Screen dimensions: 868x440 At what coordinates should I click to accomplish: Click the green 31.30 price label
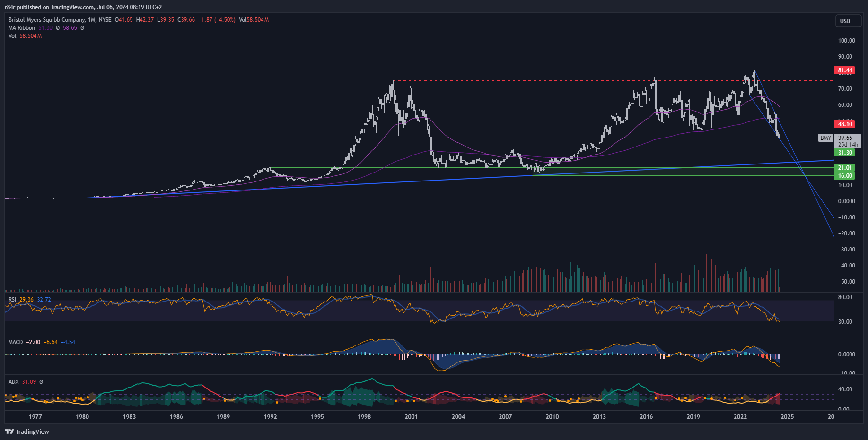pyautogui.click(x=845, y=153)
